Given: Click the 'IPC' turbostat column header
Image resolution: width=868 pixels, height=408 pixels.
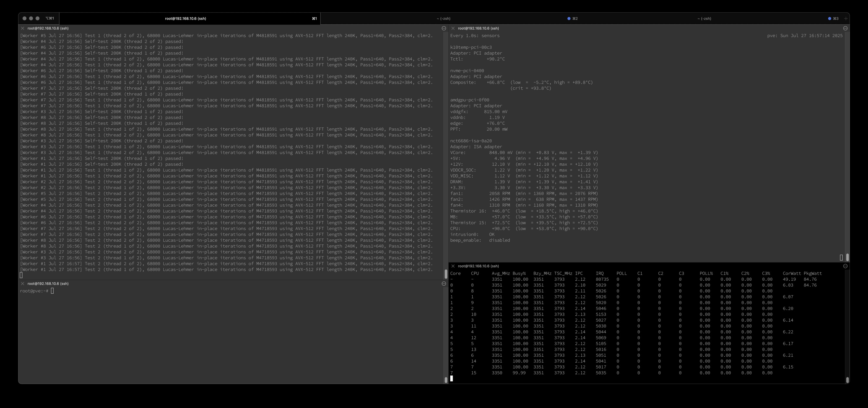Looking at the screenshot, I should tap(579, 274).
